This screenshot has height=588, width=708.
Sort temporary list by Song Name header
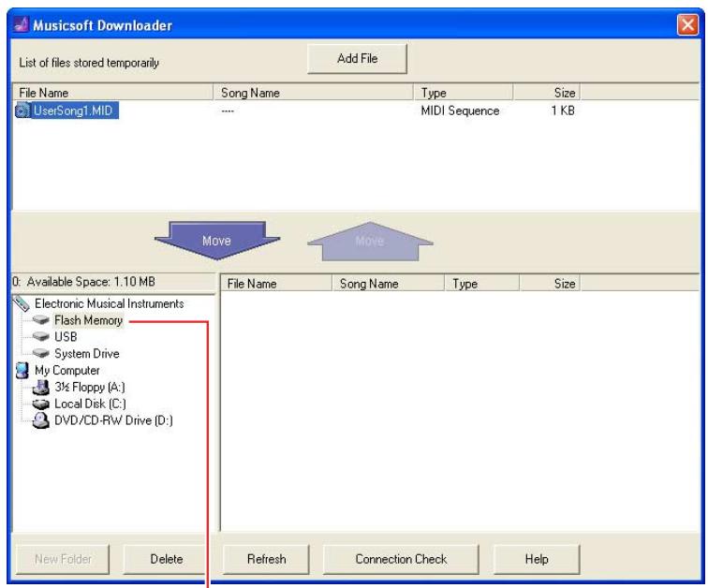point(313,93)
